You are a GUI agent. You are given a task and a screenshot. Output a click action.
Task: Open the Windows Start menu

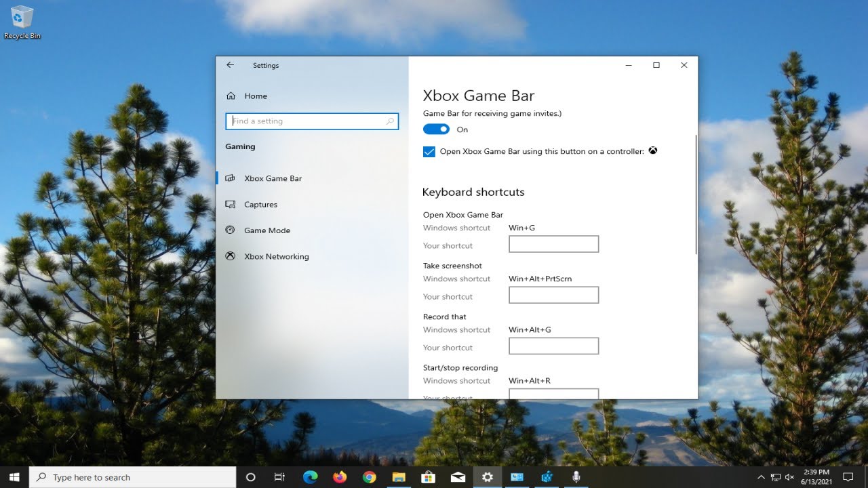coord(15,477)
